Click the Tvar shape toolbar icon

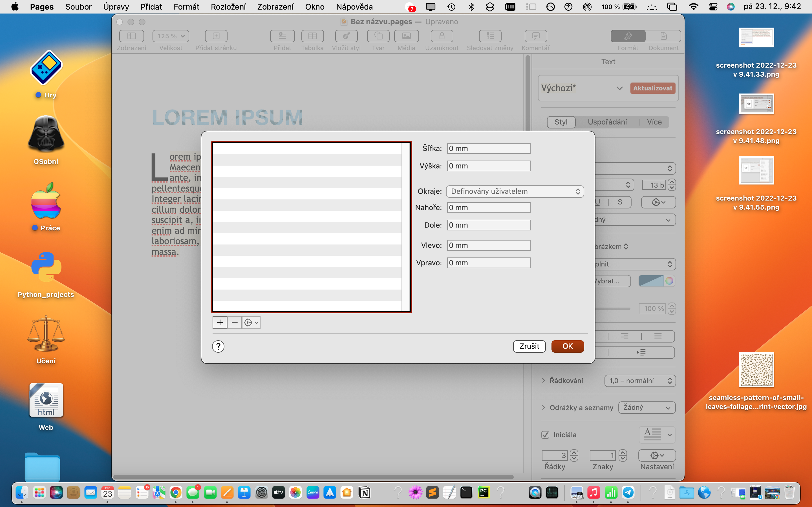[378, 36]
